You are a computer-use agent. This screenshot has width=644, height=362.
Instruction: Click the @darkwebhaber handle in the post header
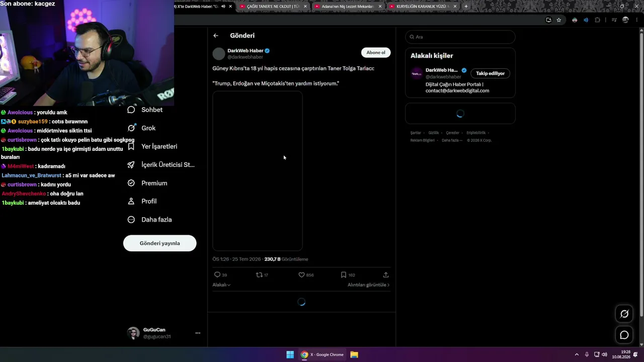[x=245, y=57]
